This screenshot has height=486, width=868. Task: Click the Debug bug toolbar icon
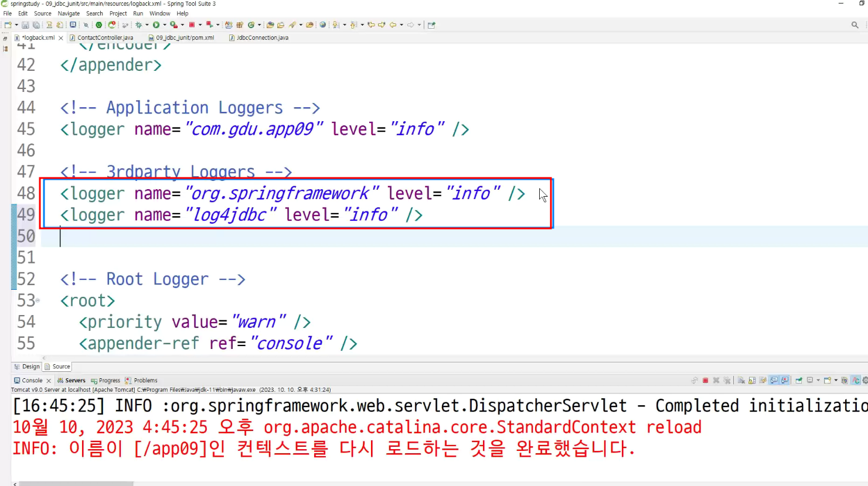coord(139,25)
